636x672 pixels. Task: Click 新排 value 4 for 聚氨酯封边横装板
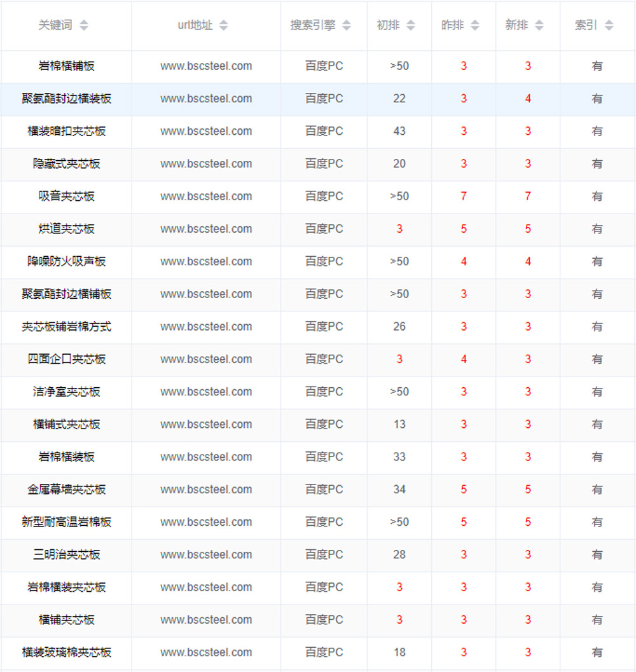[x=528, y=99]
